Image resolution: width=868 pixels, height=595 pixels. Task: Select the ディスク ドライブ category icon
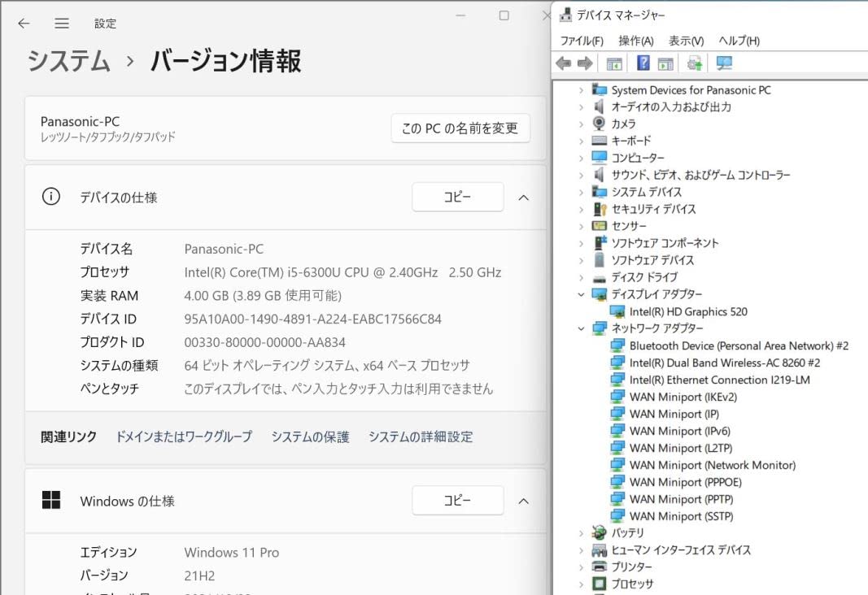[599, 278]
